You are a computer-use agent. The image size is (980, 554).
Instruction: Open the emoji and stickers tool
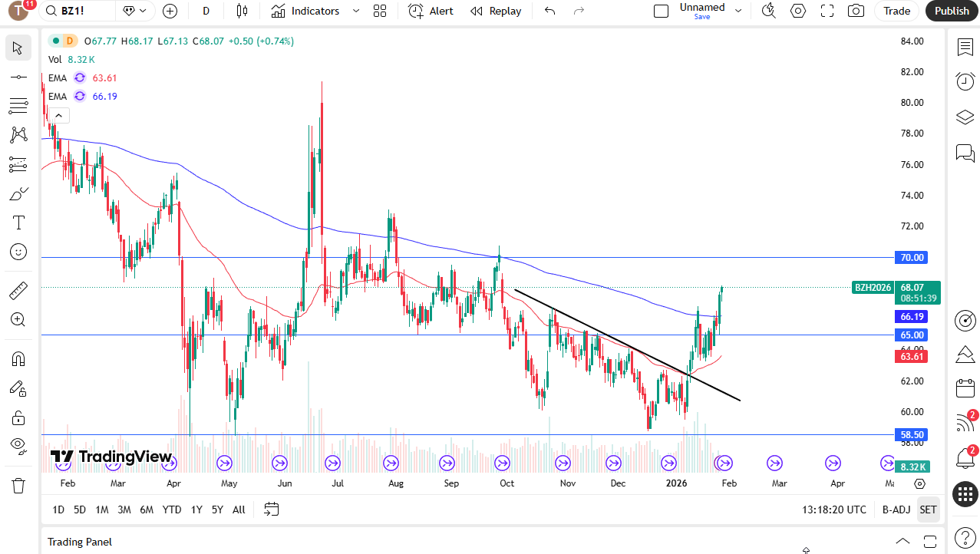(18, 252)
